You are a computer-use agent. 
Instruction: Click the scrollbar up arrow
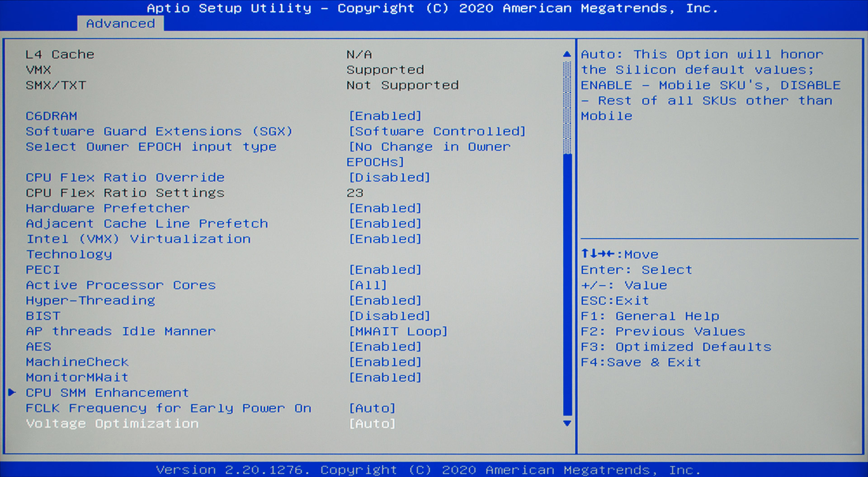pos(567,54)
